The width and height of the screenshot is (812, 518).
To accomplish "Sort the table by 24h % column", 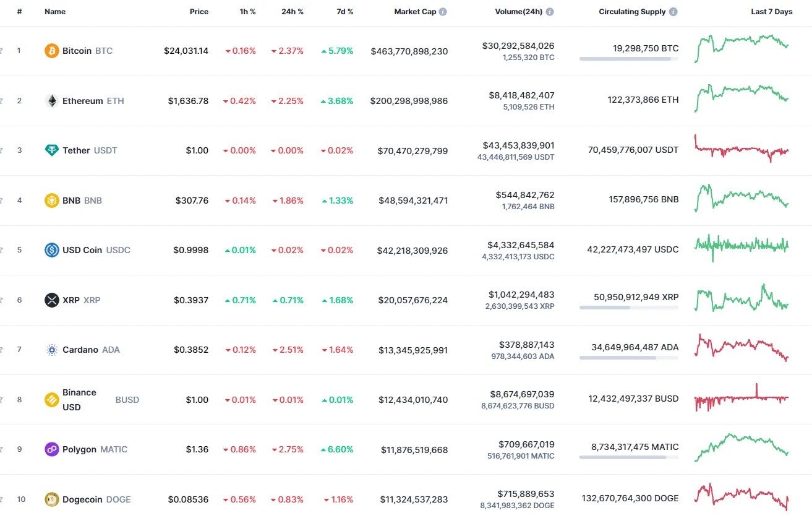I will point(292,11).
